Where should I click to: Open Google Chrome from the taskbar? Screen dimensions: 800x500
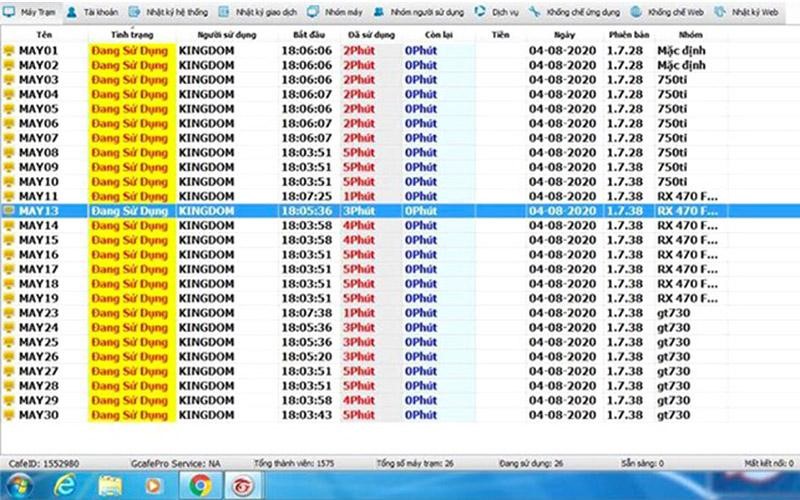(201, 485)
